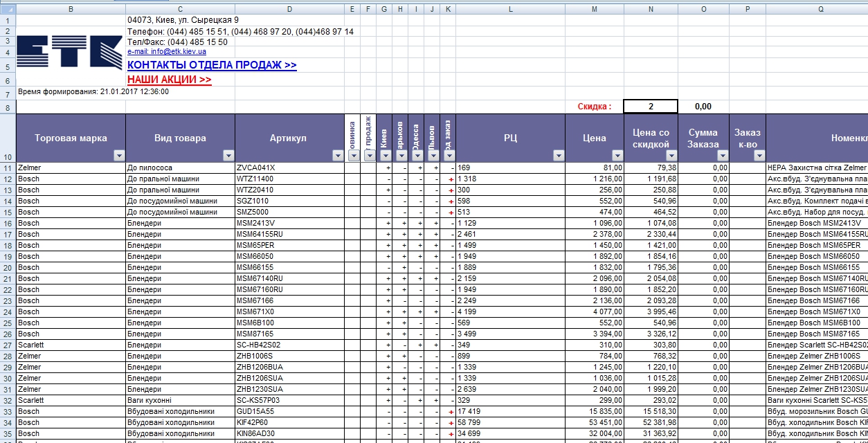Select article cell MSM64155RU
The height and width of the screenshot is (443, 868).
[289, 234]
